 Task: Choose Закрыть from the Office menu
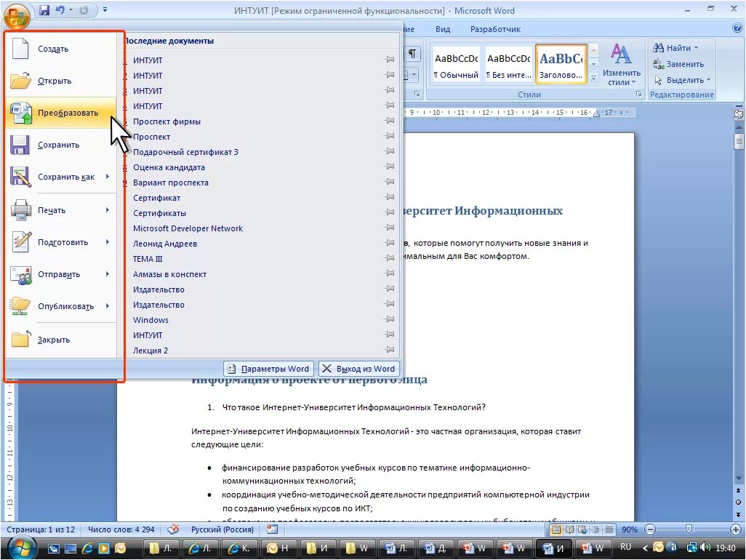61,340
